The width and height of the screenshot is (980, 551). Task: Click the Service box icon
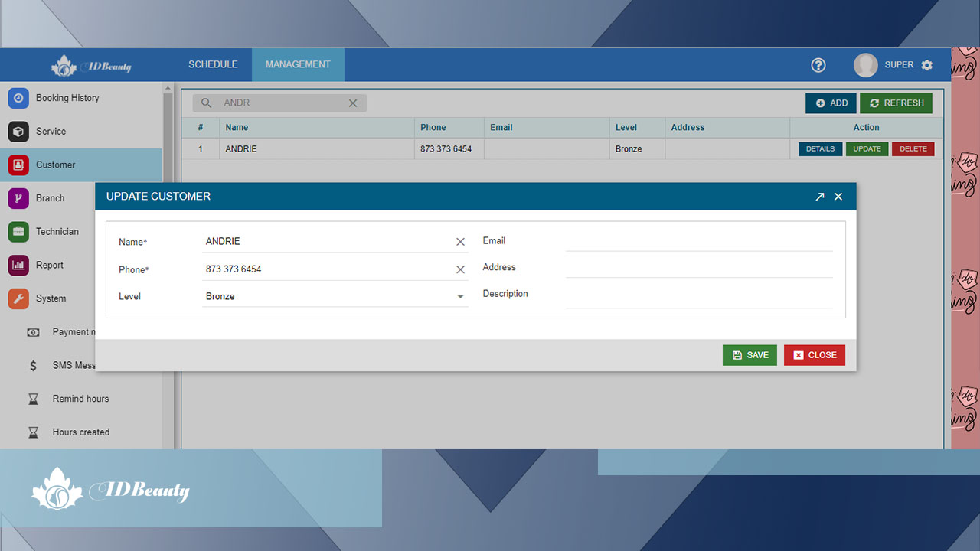18,132
